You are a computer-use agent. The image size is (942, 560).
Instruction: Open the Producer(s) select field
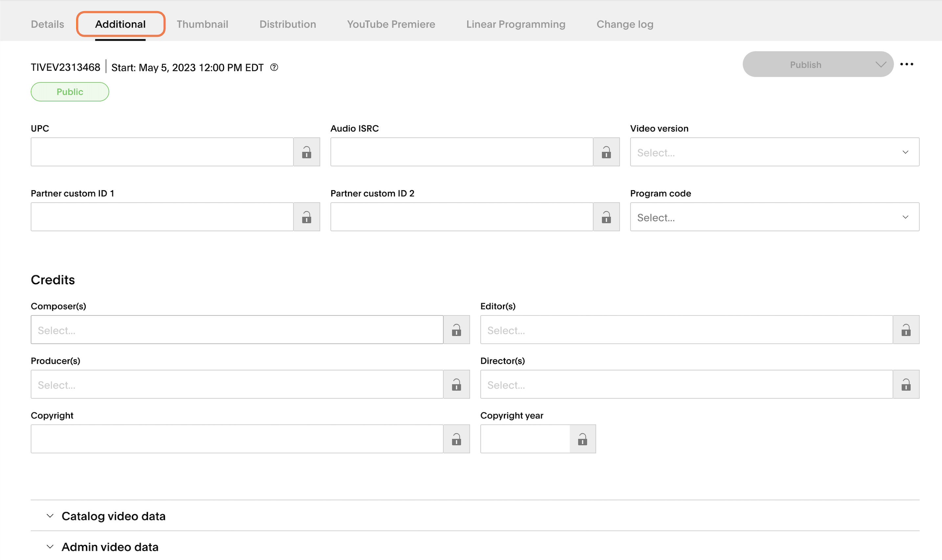pyautogui.click(x=237, y=384)
